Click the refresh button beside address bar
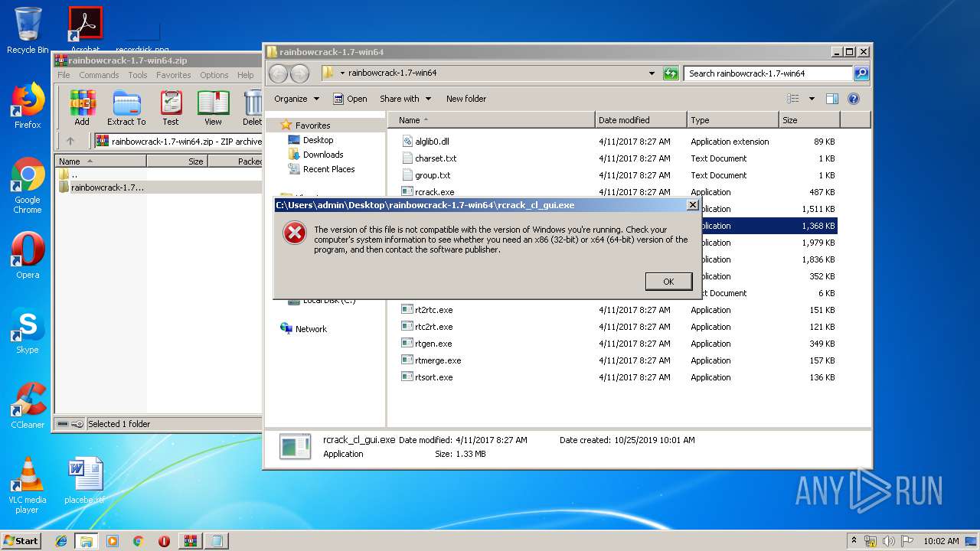This screenshot has height=551, width=980. 671,73
